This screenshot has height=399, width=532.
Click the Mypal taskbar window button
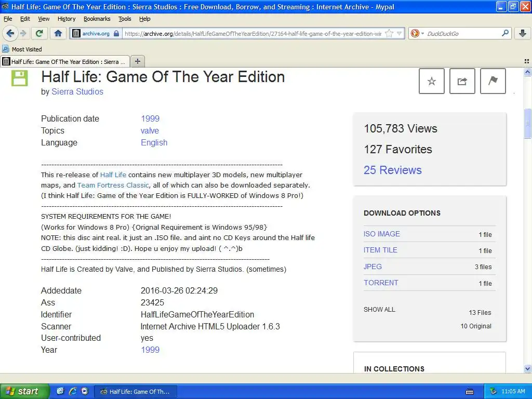tap(135, 392)
